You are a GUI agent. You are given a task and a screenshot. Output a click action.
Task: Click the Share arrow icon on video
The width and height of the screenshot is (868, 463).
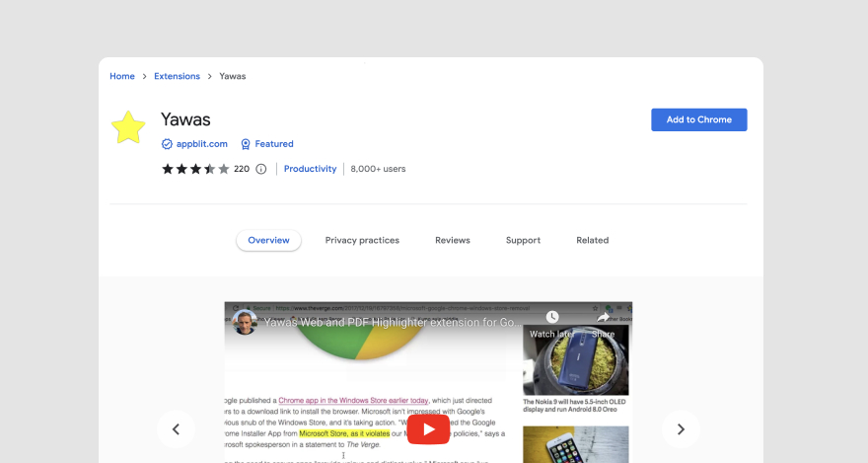(x=603, y=317)
